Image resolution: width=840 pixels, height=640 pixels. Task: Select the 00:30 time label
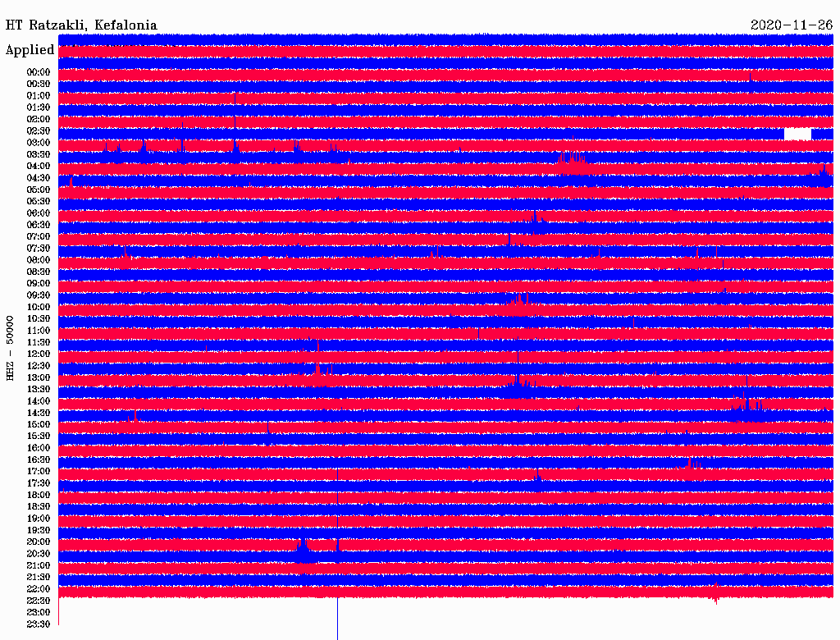[39, 84]
